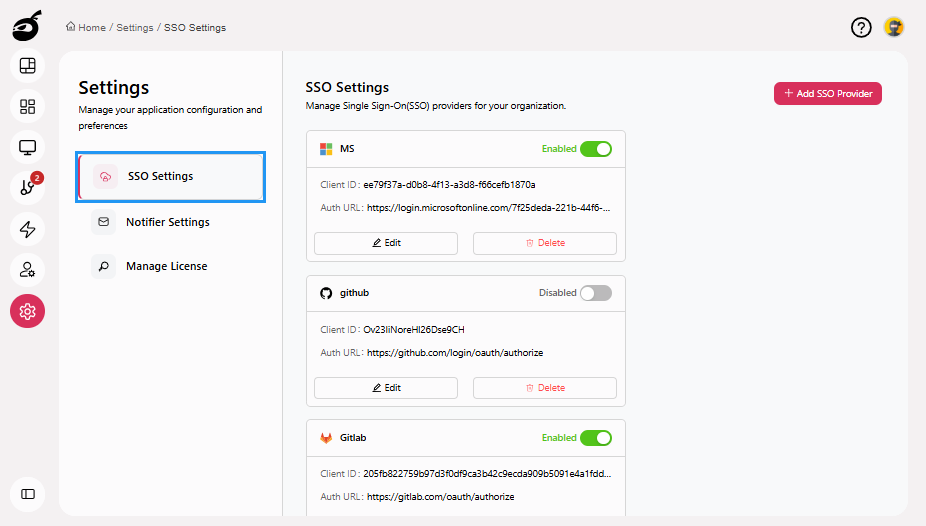Edit the github provider
The image size is (926, 526).
point(386,388)
